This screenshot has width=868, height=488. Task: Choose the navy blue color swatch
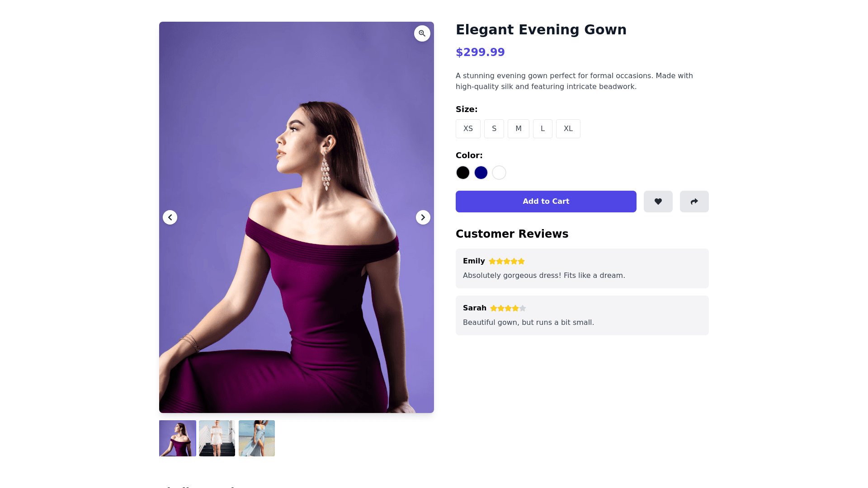(x=481, y=173)
